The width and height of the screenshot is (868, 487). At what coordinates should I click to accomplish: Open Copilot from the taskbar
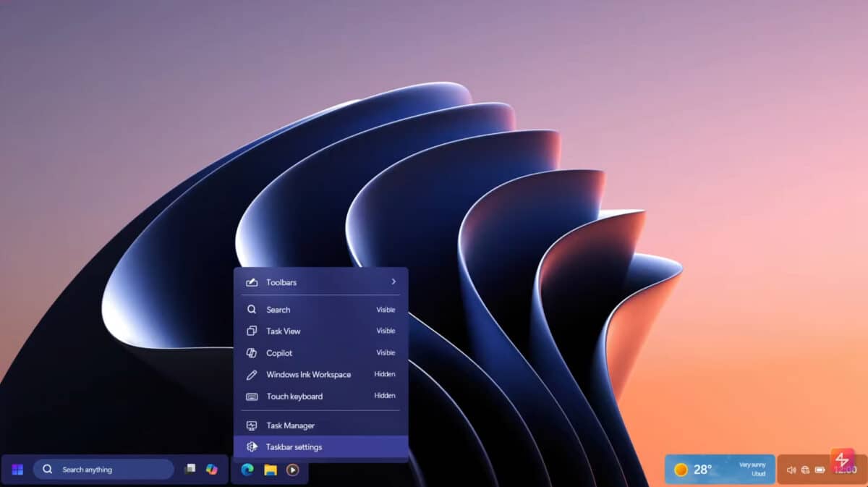[212, 470]
